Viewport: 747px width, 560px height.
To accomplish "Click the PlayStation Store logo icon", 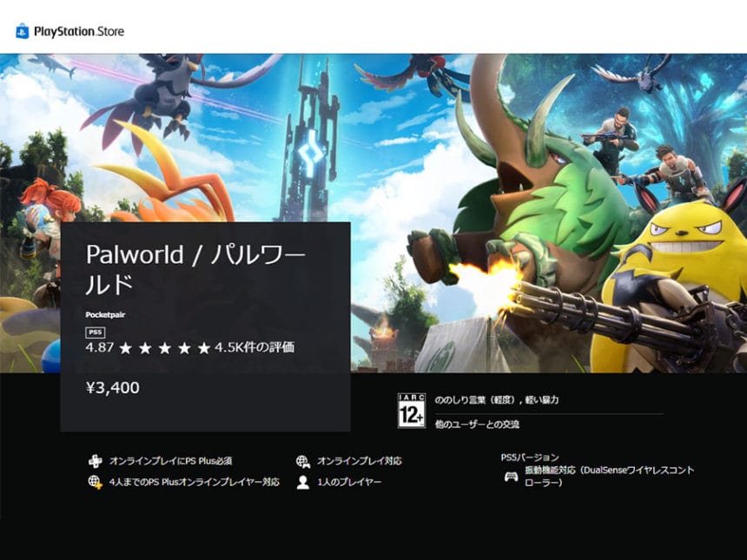I will (21, 30).
